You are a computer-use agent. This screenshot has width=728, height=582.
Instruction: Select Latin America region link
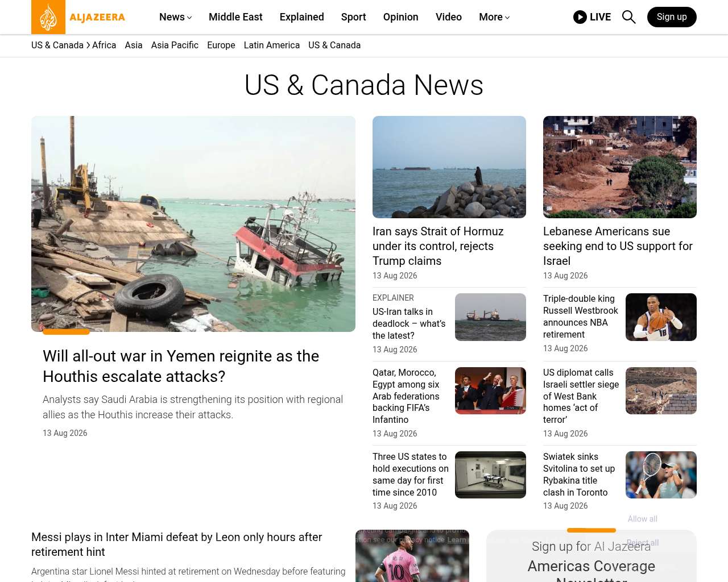[x=272, y=45]
